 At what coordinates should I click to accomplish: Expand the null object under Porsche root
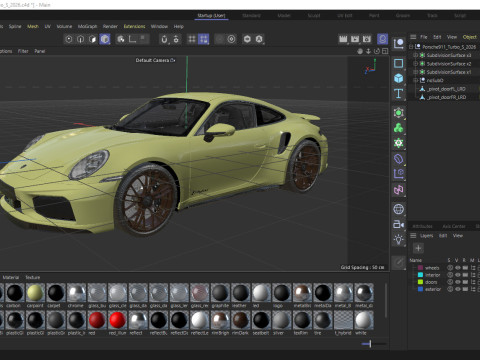pyautogui.click(x=415, y=80)
